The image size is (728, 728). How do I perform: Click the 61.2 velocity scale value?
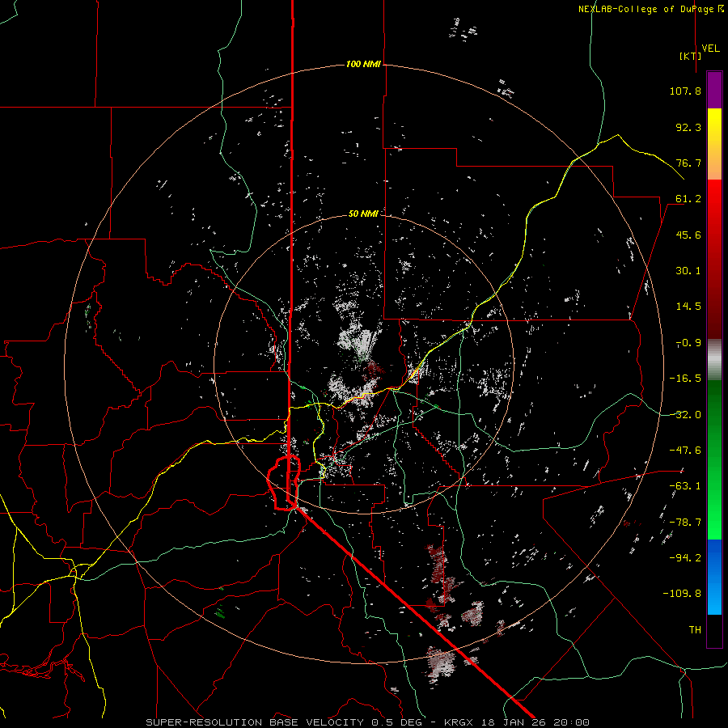click(688, 199)
